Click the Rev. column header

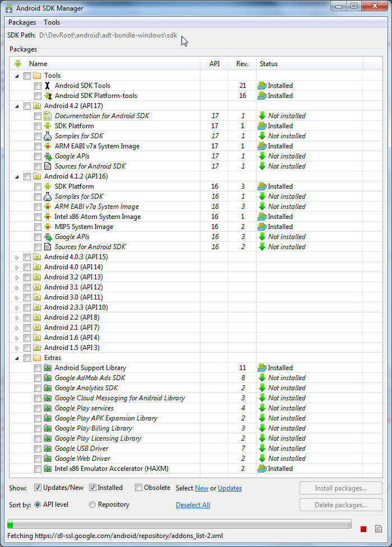pos(242,64)
